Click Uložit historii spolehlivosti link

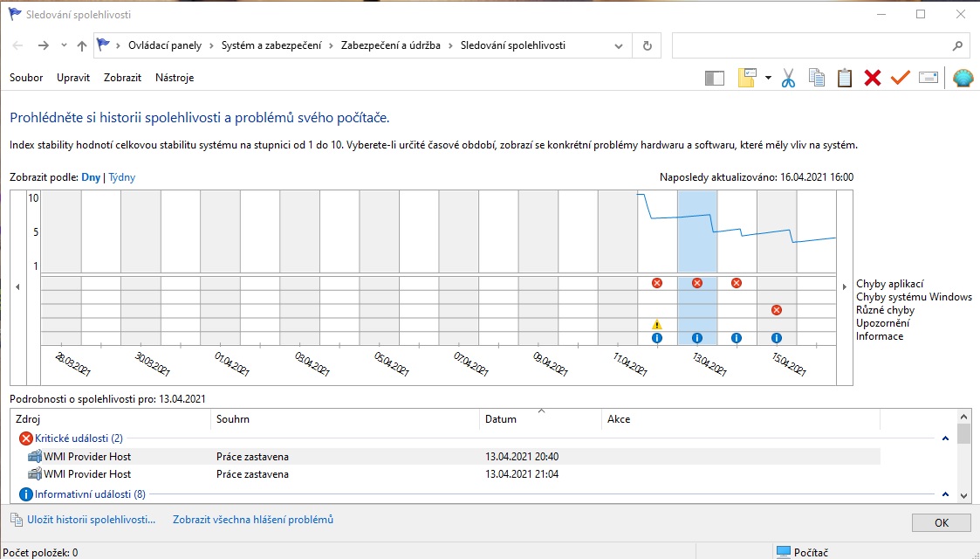(x=91, y=520)
